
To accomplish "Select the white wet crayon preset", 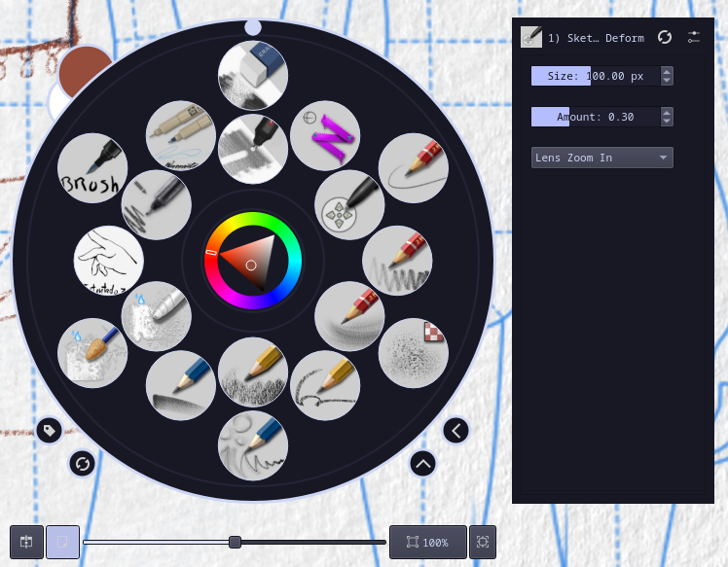I will [157, 316].
